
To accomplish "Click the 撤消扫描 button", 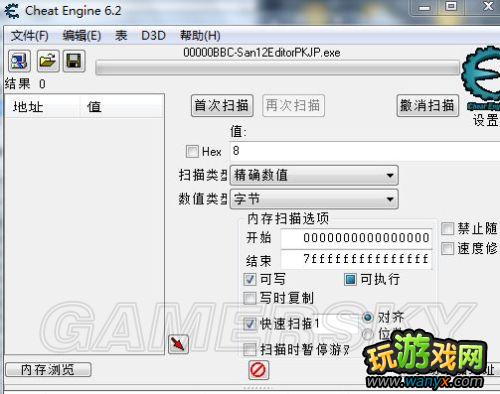I will click(428, 106).
